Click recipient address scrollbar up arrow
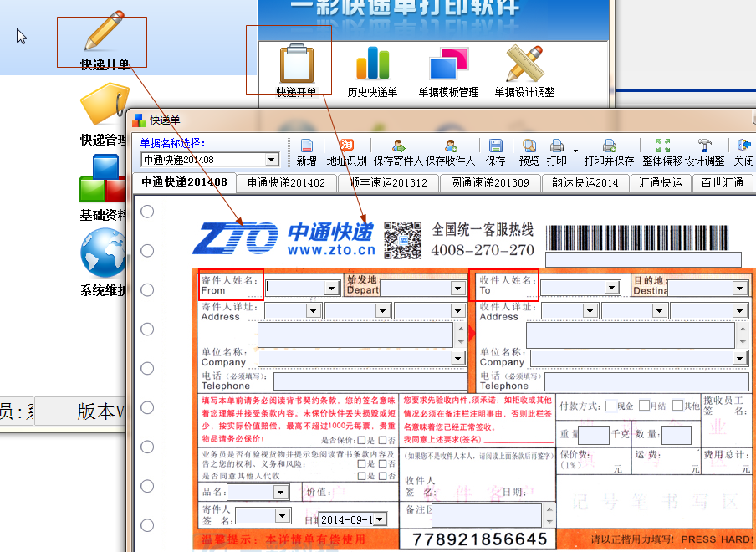This screenshot has width=756, height=552. tap(743, 329)
